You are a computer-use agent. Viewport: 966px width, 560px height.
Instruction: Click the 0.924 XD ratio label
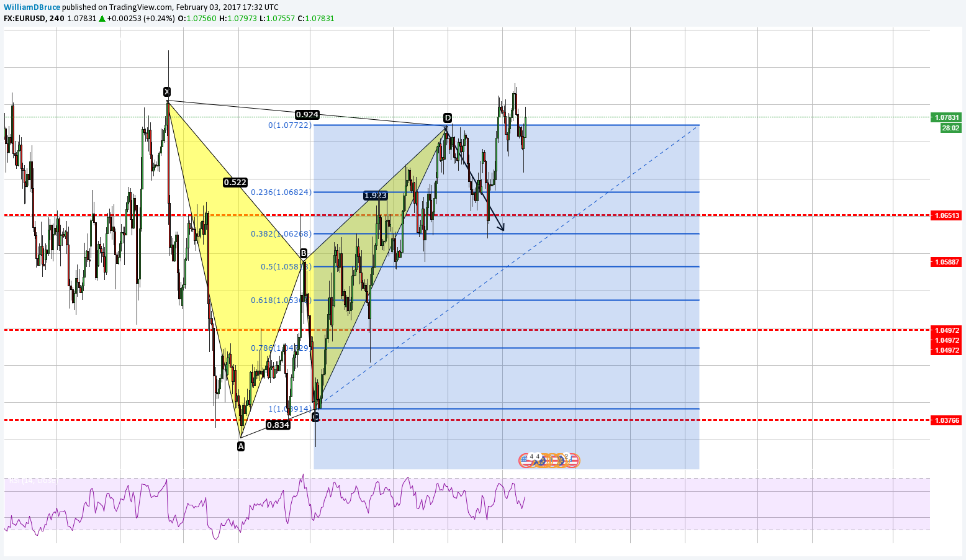click(307, 114)
